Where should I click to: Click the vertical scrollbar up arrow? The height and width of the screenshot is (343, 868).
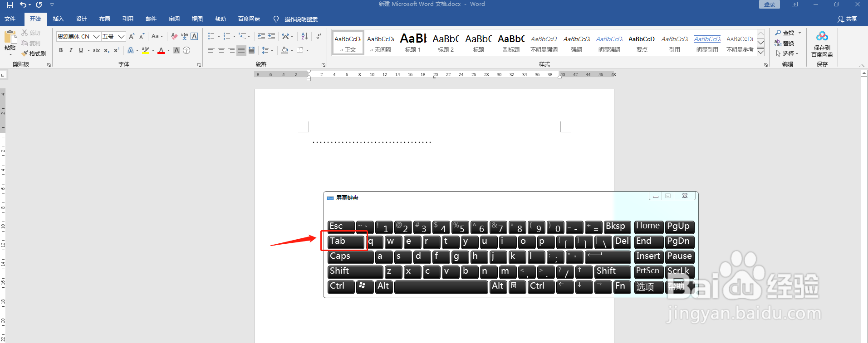pyautogui.click(x=864, y=73)
